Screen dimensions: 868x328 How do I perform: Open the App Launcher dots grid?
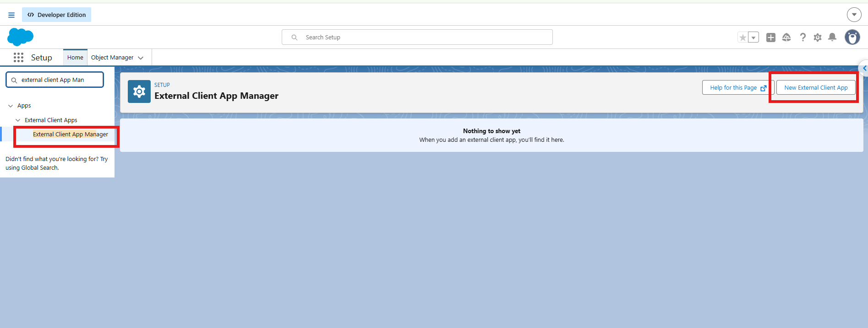[x=18, y=57]
